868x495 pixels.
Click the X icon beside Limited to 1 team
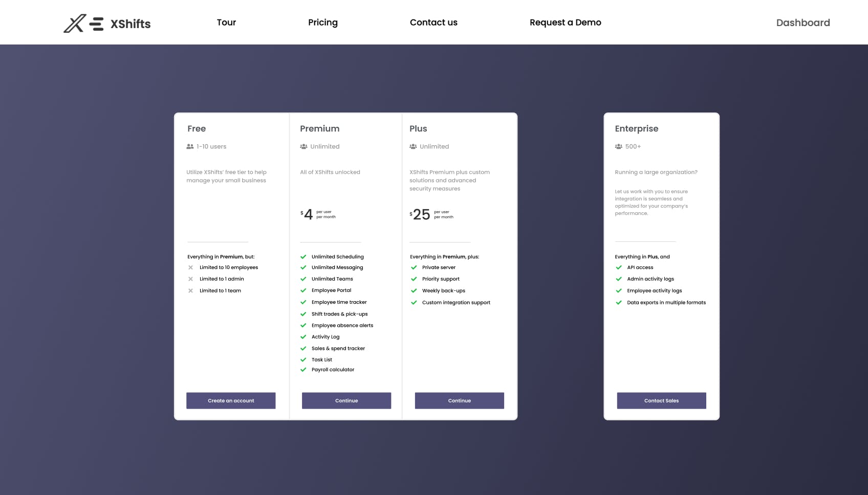[x=190, y=291]
